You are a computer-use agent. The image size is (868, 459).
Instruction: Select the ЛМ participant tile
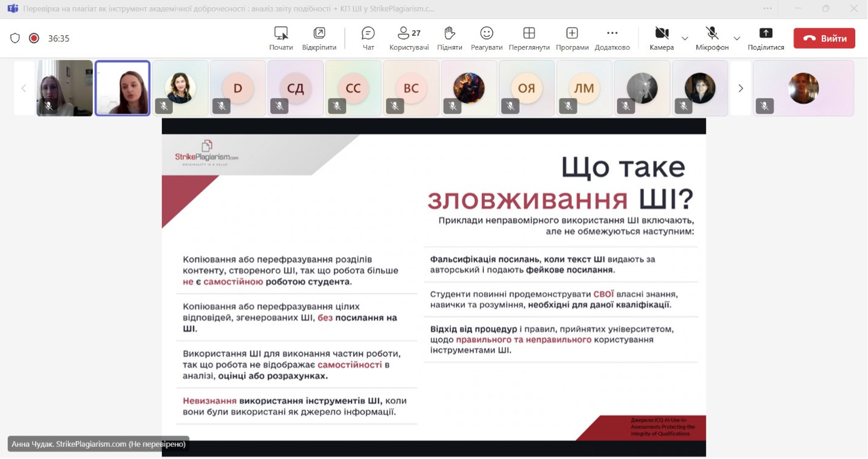click(x=585, y=88)
